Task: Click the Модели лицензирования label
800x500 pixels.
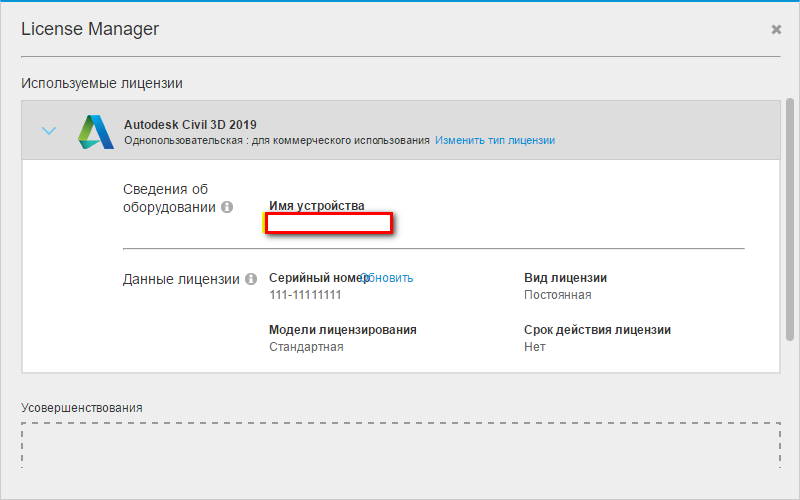Action: [x=343, y=330]
